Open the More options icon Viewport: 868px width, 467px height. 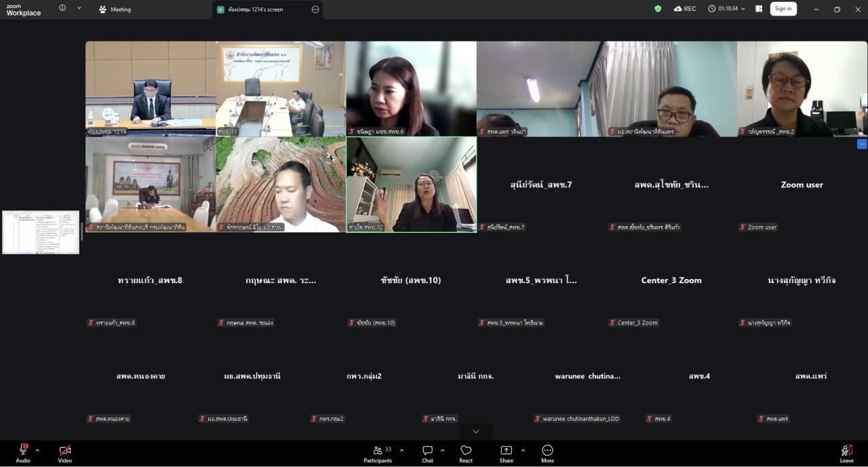547,450
